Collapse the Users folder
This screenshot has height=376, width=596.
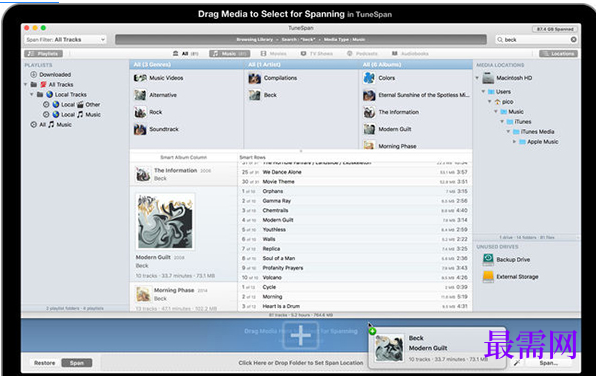[483, 92]
